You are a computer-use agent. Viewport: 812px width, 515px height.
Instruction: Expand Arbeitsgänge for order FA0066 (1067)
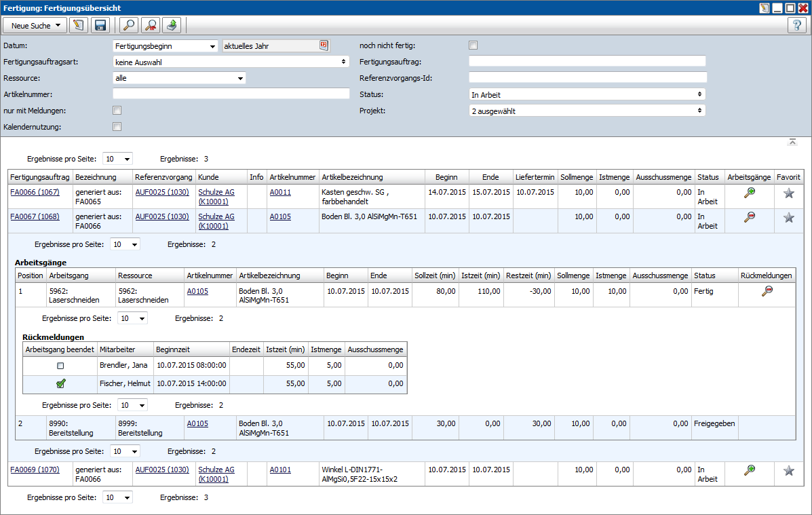pyautogui.click(x=749, y=193)
